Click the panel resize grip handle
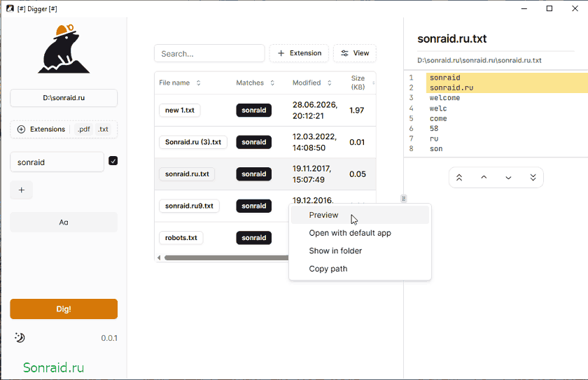Screen dimensions: 588x380 [403, 199]
